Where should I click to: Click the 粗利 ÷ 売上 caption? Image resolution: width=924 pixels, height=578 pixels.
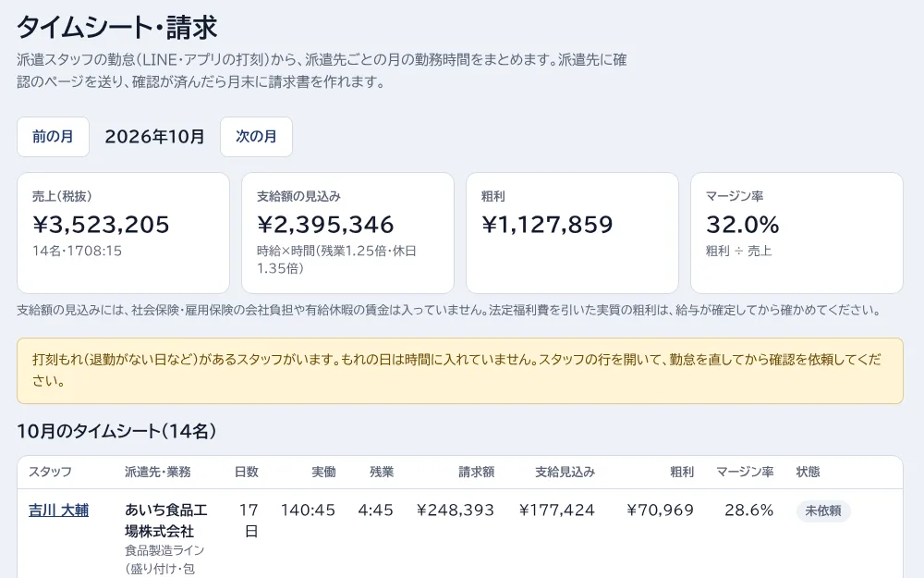(x=739, y=251)
